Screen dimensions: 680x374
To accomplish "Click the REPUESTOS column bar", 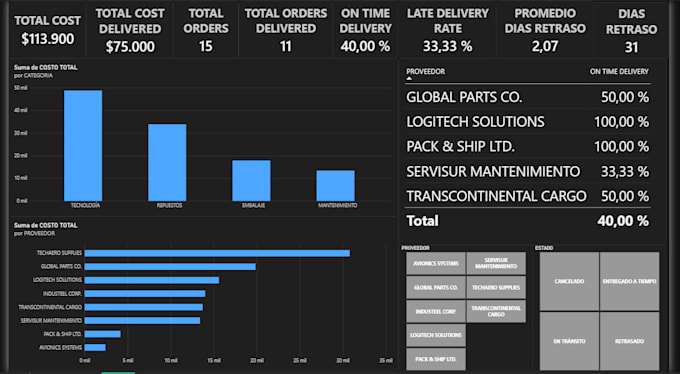I will (167, 162).
